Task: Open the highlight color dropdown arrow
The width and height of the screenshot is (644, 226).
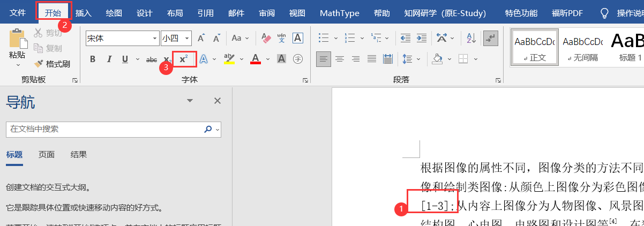Action: pyautogui.click(x=242, y=59)
